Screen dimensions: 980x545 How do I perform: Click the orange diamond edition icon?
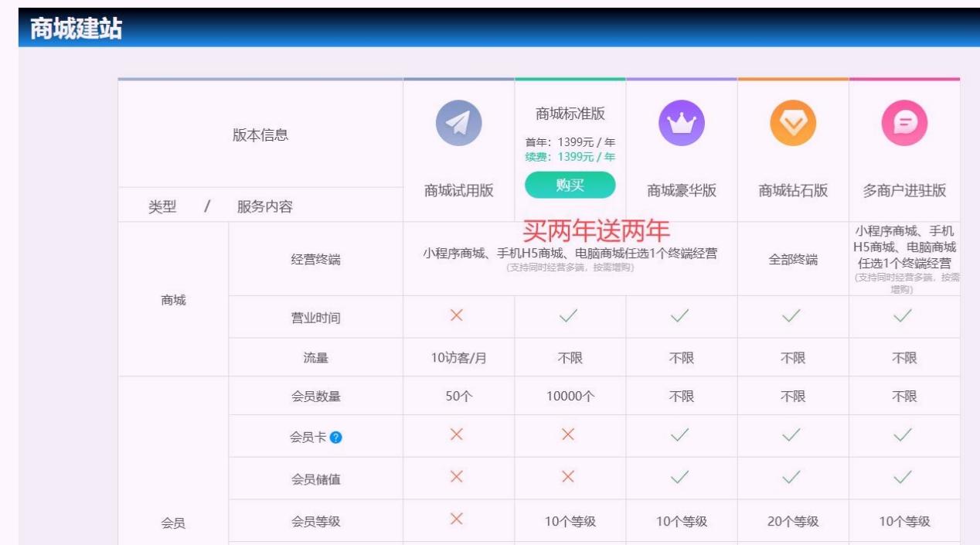[793, 124]
